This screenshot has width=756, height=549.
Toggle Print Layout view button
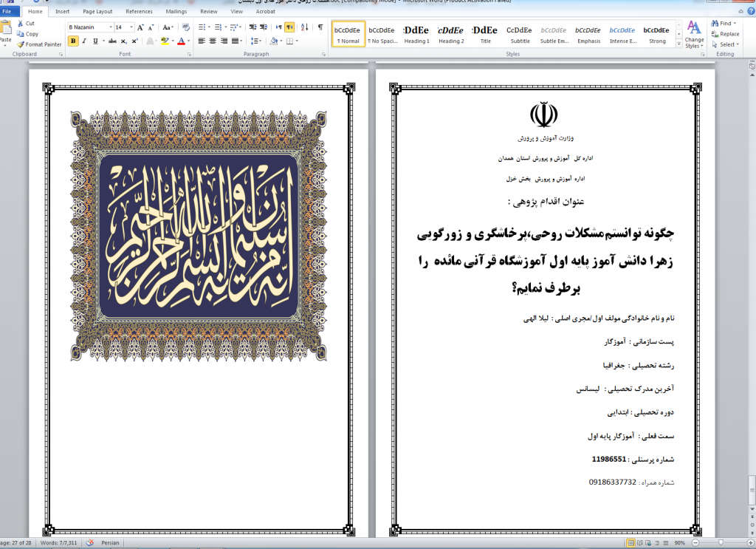(x=631, y=543)
